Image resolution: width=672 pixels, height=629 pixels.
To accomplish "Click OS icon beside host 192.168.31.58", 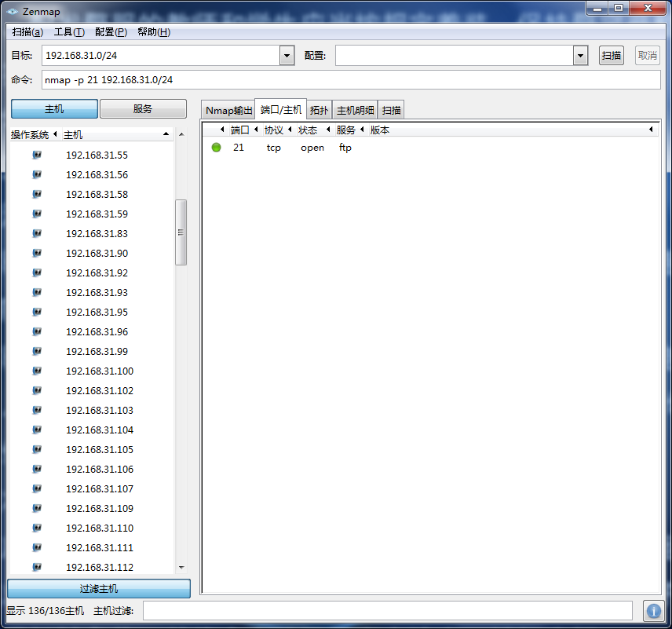I will point(37,194).
